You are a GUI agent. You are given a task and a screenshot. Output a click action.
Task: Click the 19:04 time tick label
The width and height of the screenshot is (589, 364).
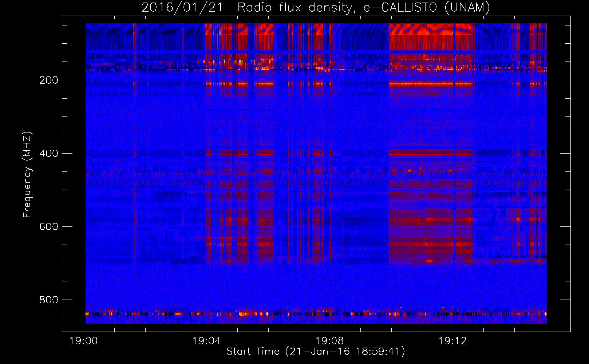click(x=207, y=341)
